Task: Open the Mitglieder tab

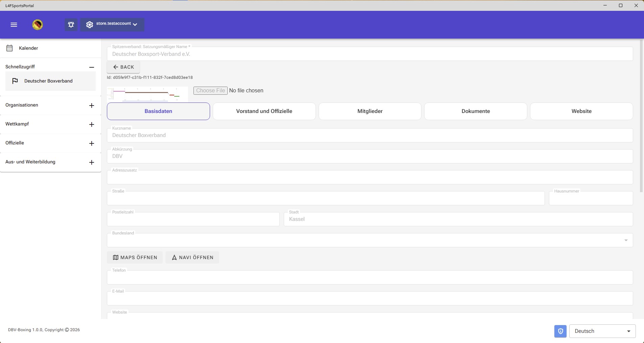Action: [x=370, y=111]
